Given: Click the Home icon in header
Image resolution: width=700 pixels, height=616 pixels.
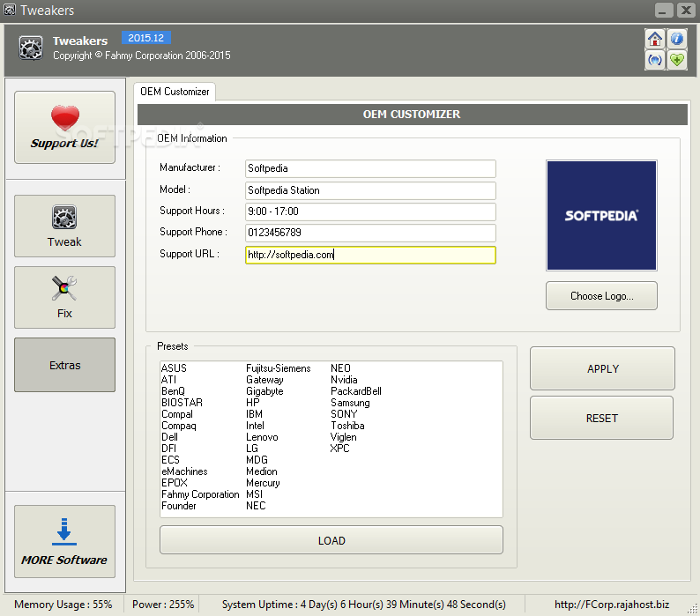Looking at the screenshot, I should click(x=655, y=39).
